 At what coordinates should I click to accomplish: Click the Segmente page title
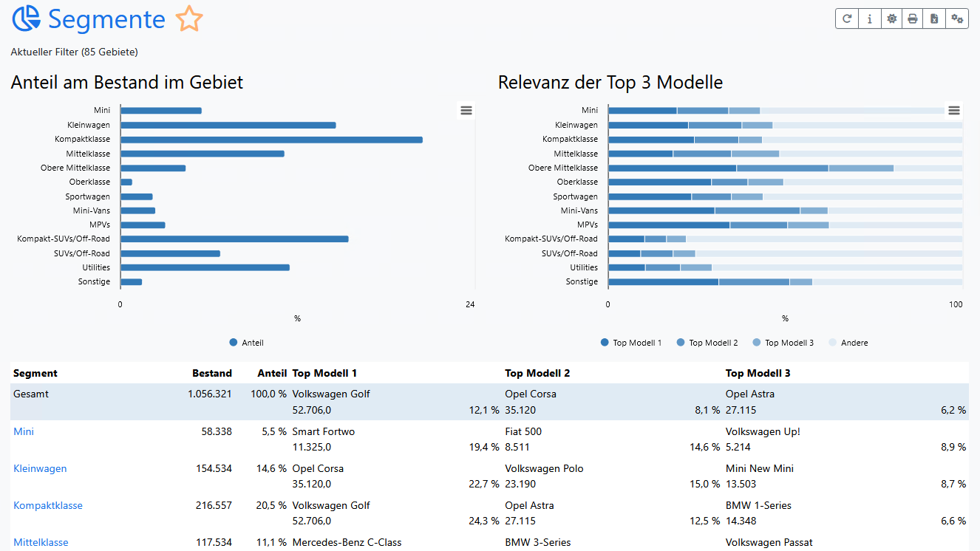106,18
